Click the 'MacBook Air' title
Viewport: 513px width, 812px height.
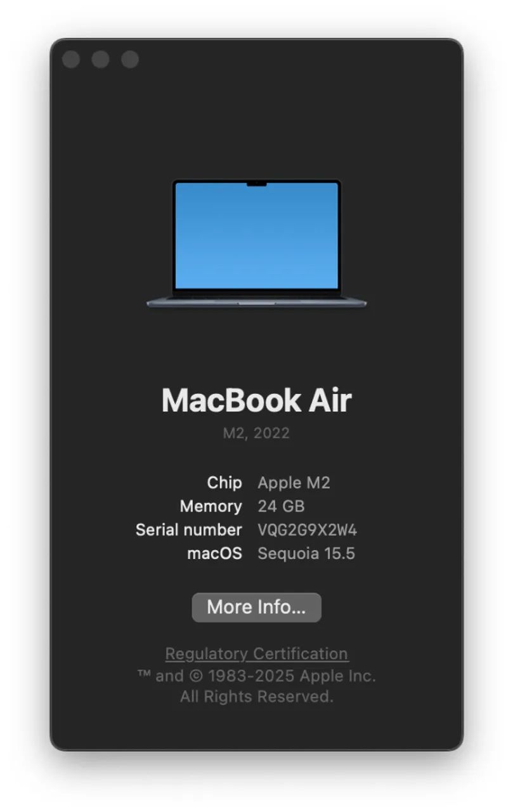(x=256, y=400)
